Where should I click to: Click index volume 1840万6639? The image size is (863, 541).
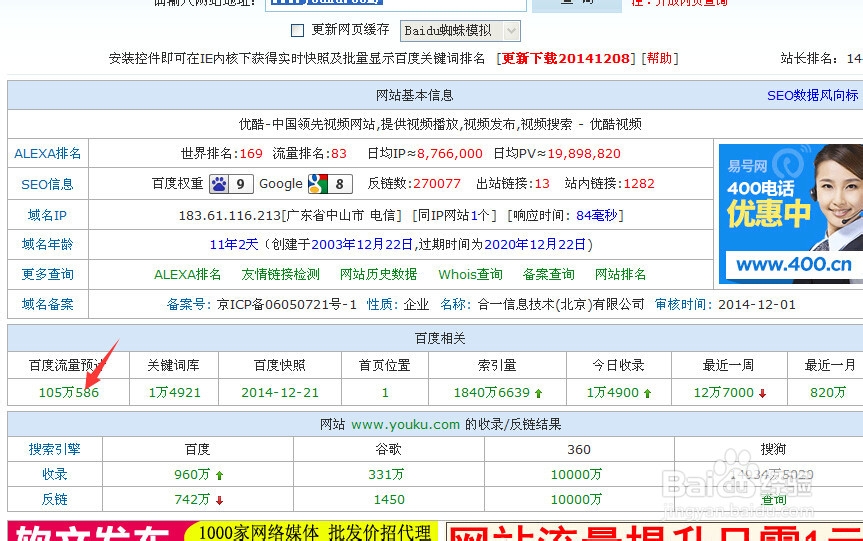(491, 392)
